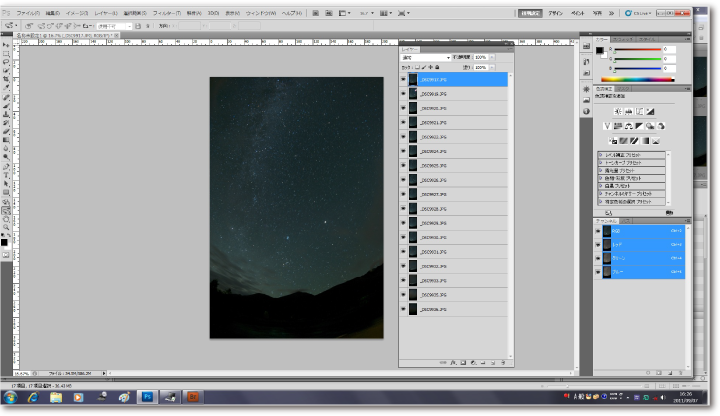Image resolution: width=720 pixels, height=416 pixels.
Task: Click the Windows Start button
Action: 12,397
